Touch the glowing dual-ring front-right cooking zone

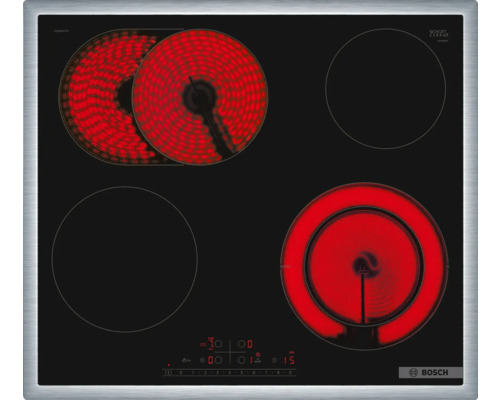point(364,267)
